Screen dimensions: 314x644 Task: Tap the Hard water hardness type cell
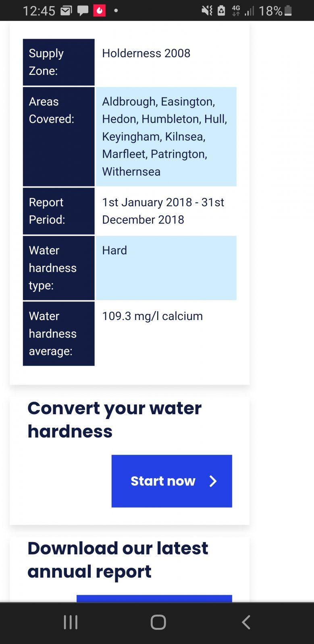point(166,268)
